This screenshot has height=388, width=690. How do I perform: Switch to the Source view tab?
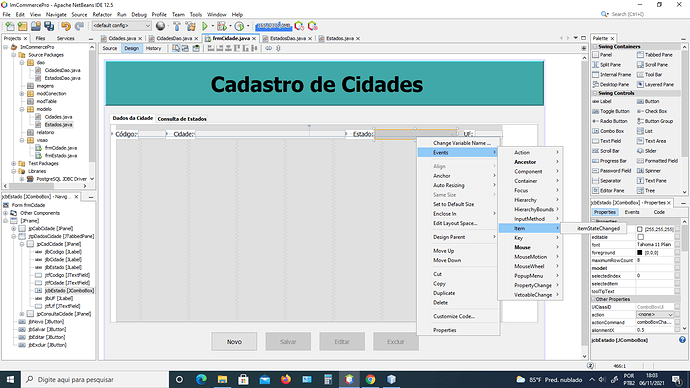pyautogui.click(x=110, y=48)
